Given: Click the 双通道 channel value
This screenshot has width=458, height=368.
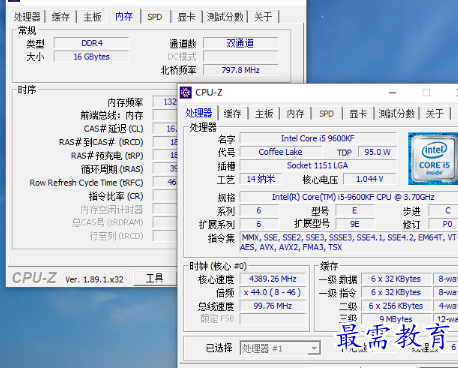Looking at the screenshot, I should 241,43.
